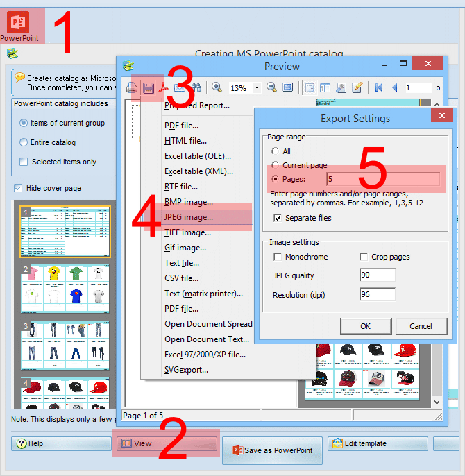465x476 pixels.
Task: Click the Zoom In magnifier icon
Action: (x=217, y=87)
